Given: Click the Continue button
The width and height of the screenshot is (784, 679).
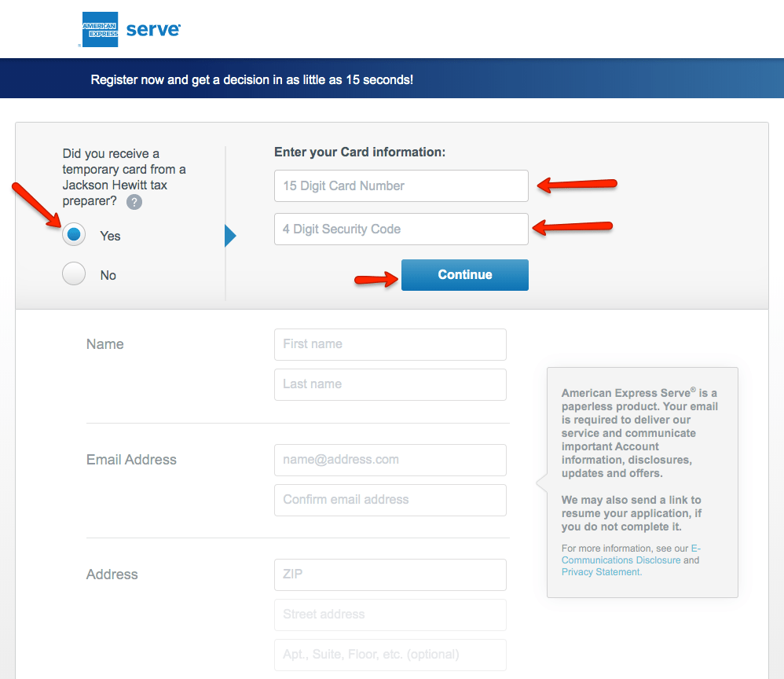Looking at the screenshot, I should point(464,275).
